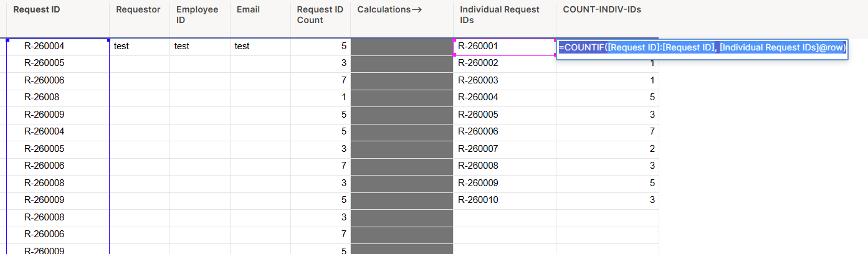The image size is (868, 254).
Task: Select the Request ID cell R-26008
Action: (58, 98)
